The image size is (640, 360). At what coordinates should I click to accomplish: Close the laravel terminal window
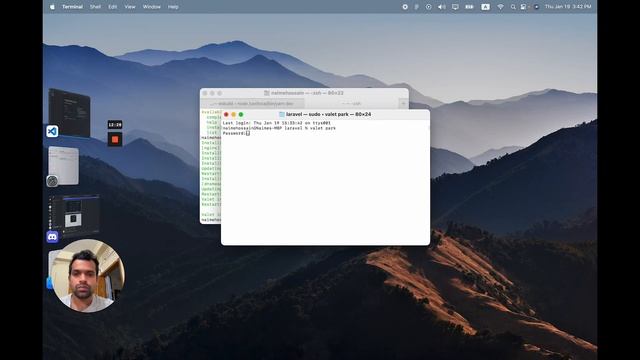pos(226,114)
